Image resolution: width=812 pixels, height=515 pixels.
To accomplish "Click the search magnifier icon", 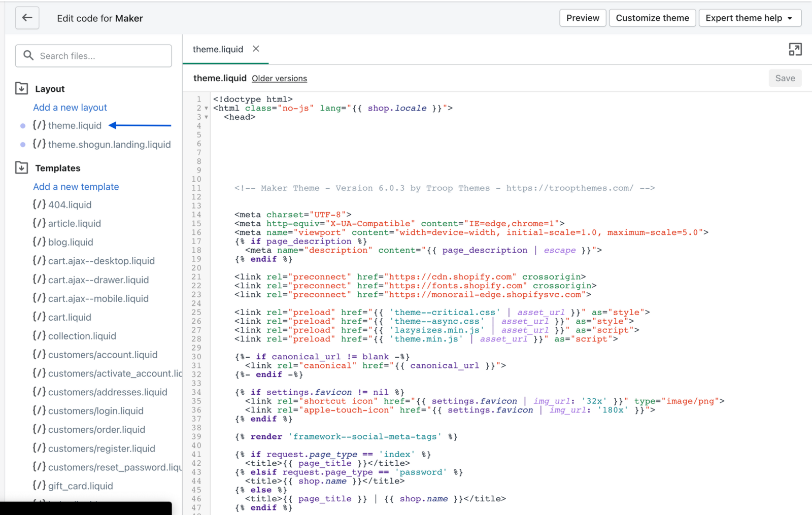I will (x=28, y=56).
